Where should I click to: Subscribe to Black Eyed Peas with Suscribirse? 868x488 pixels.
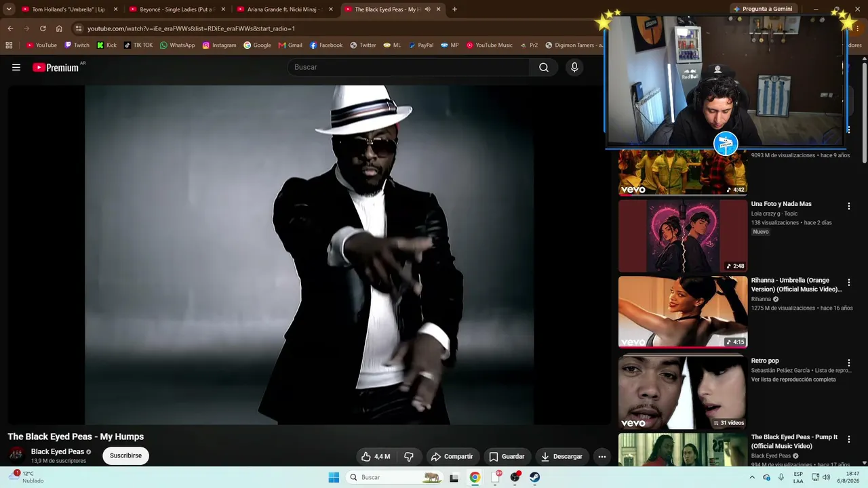(126, 455)
